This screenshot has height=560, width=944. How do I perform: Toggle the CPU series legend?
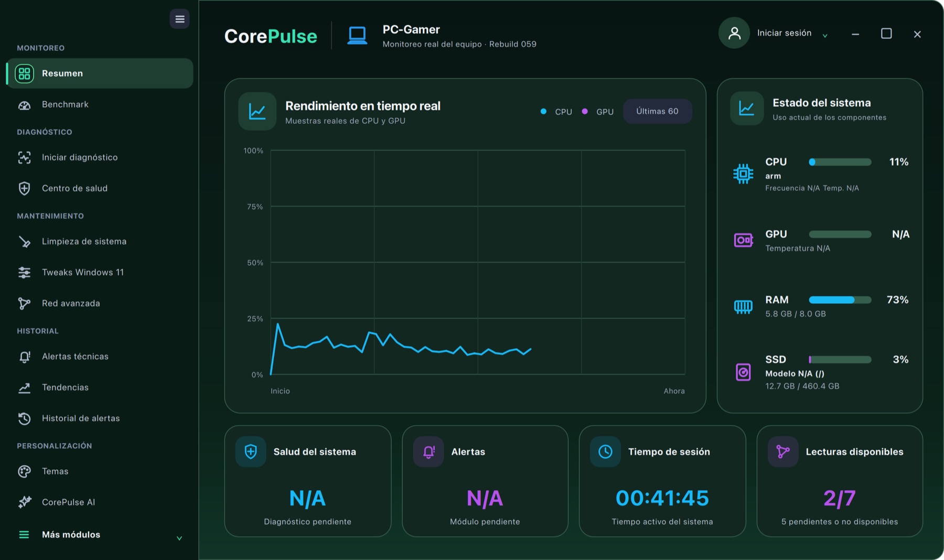pos(556,112)
